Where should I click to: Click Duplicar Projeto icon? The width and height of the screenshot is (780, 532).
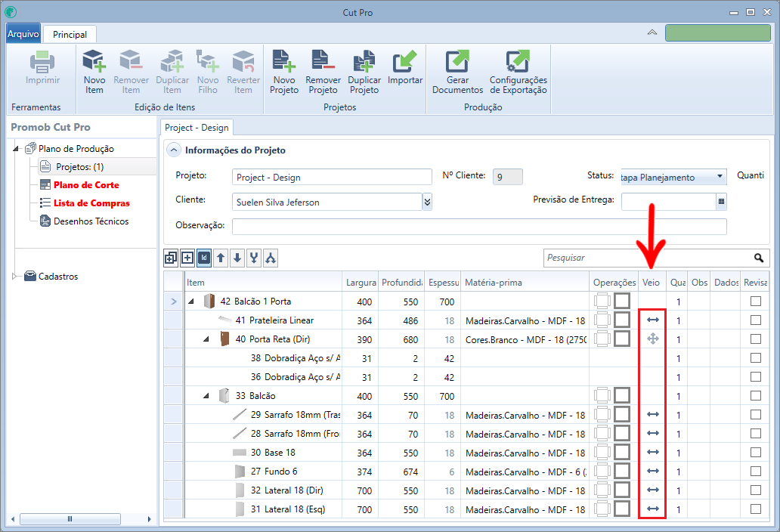pos(364,61)
